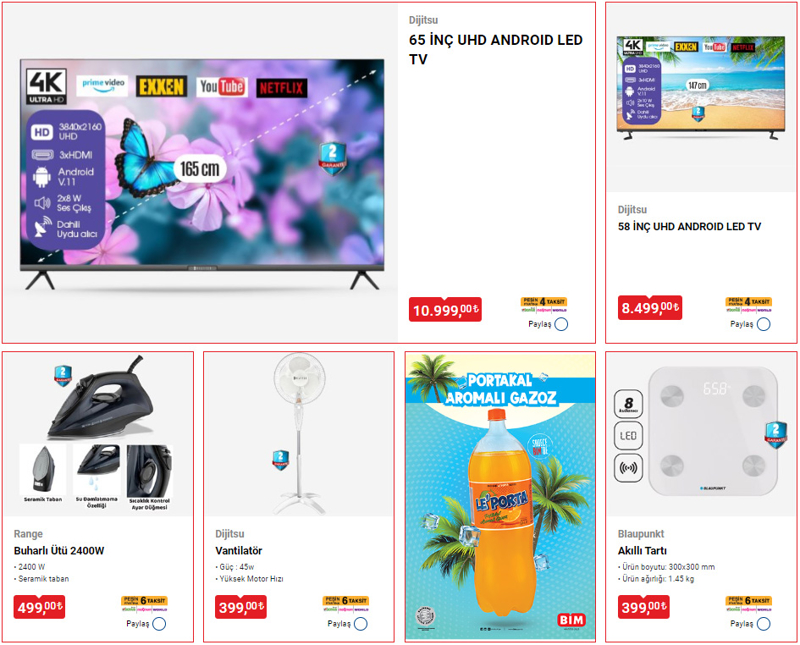Click the Buharlı Ütü 2400W product title
Image resolution: width=800 pixels, height=645 pixels.
pyautogui.click(x=59, y=551)
